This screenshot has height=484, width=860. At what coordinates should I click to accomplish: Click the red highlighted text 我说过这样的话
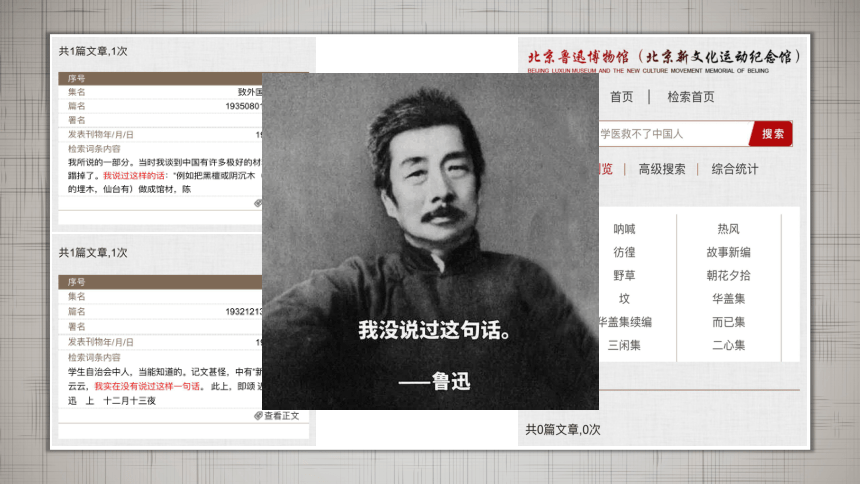(x=134, y=176)
